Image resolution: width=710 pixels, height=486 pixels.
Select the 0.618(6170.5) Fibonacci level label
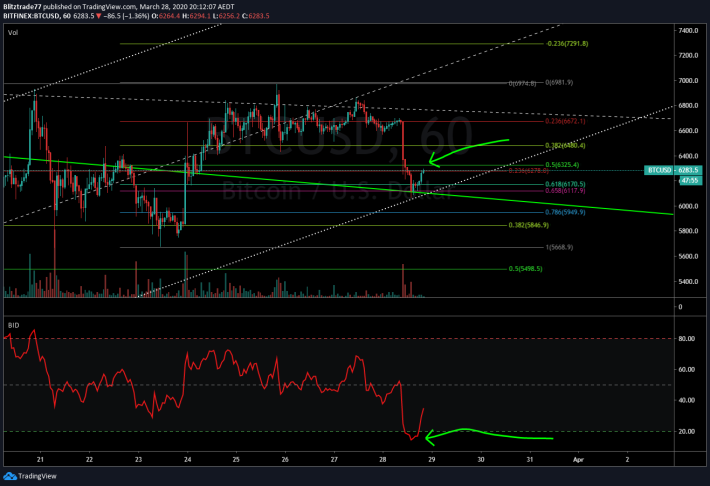pyautogui.click(x=565, y=184)
